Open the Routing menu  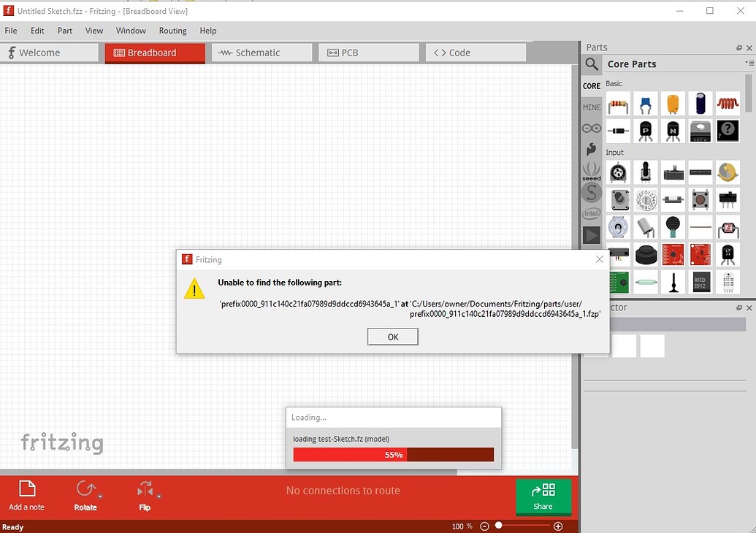click(x=172, y=31)
